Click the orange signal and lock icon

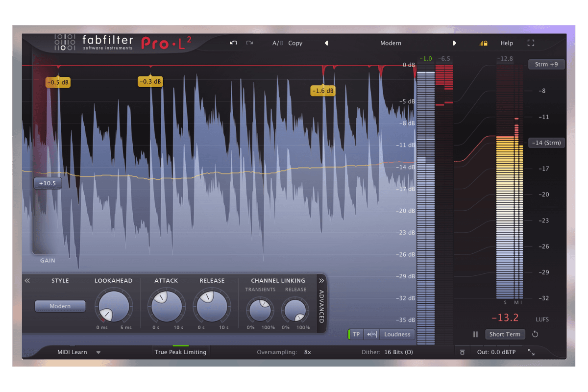(x=483, y=44)
